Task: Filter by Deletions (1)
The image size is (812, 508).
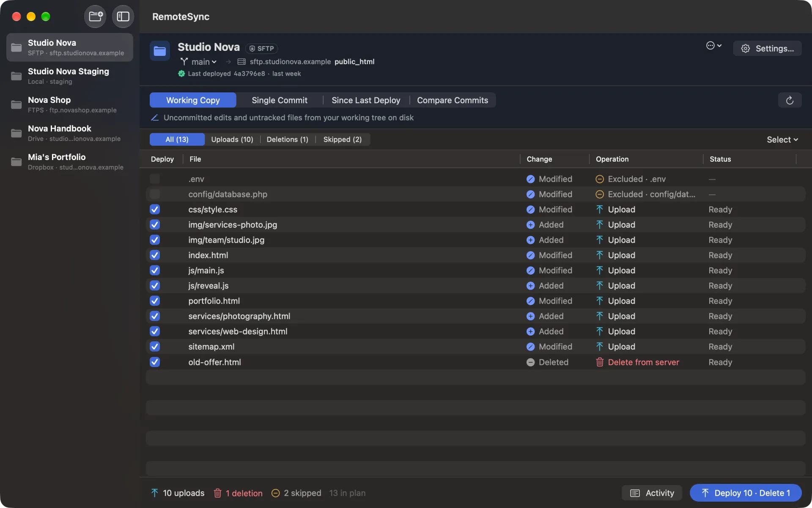Action: tap(288, 140)
